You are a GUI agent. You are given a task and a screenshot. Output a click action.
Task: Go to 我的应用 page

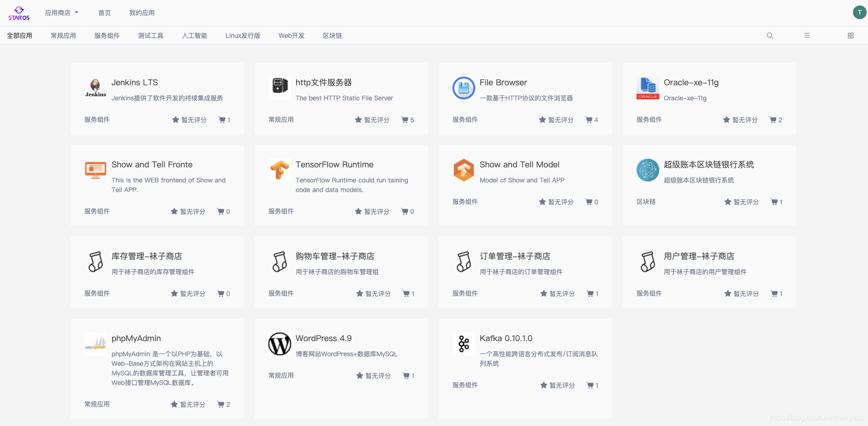(x=142, y=12)
